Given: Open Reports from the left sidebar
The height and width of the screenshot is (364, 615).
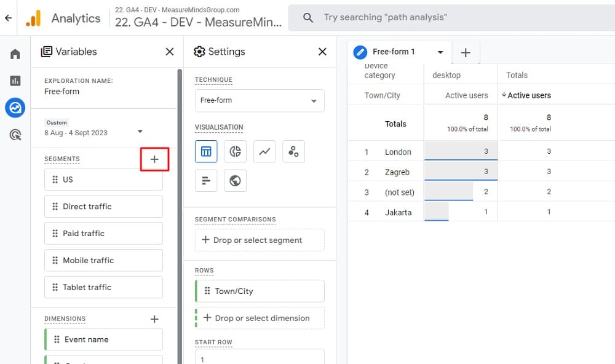Looking at the screenshot, I should tap(15, 80).
